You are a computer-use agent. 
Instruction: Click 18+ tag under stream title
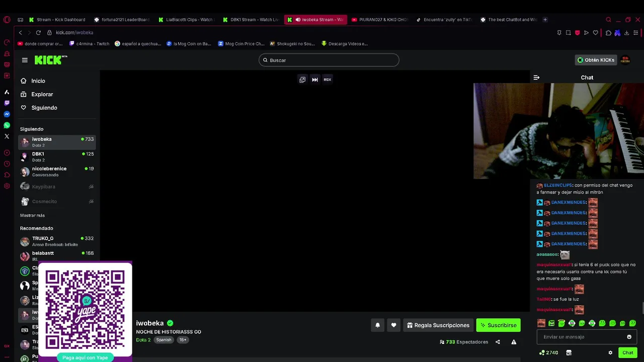[183, 340]
